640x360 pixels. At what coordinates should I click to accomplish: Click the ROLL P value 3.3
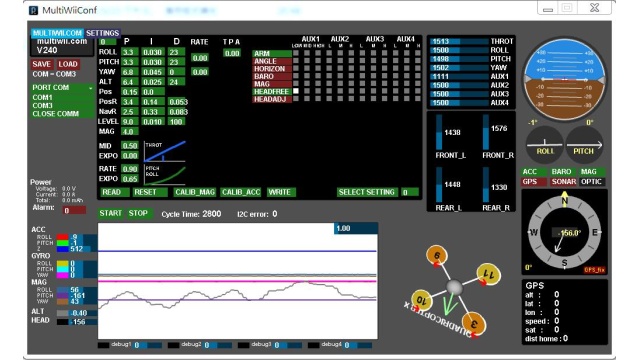(130, 52)
